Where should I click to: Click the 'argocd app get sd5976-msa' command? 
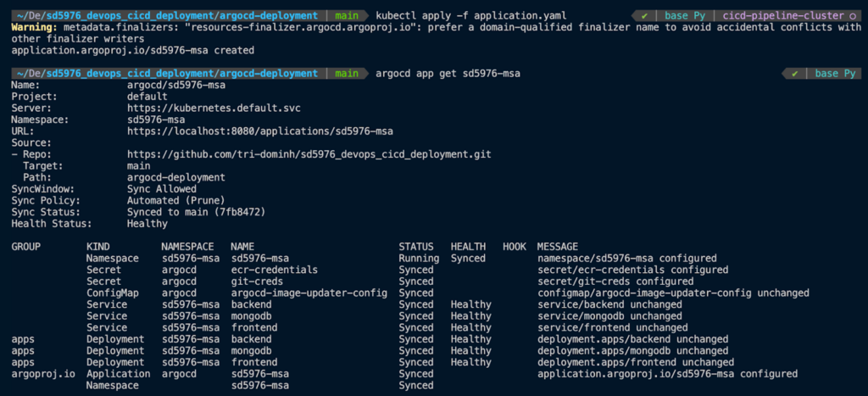click(x=447, y=74)
